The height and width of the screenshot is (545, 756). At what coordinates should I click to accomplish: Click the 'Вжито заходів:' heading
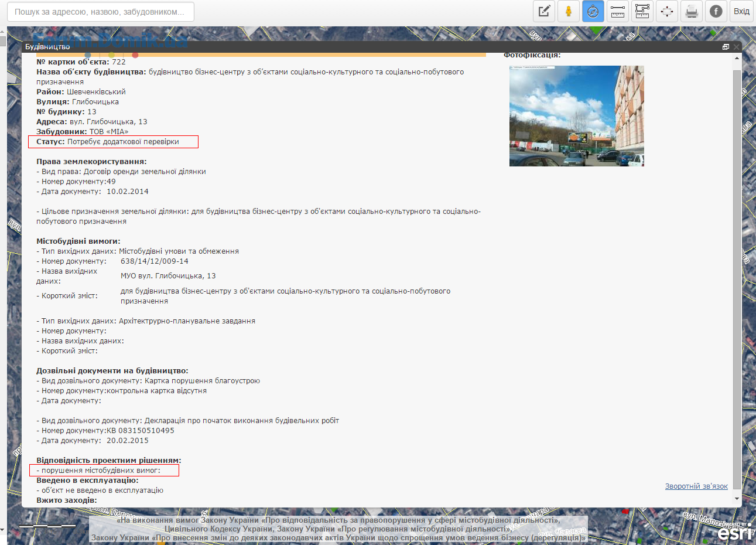[x=67, y=500]
